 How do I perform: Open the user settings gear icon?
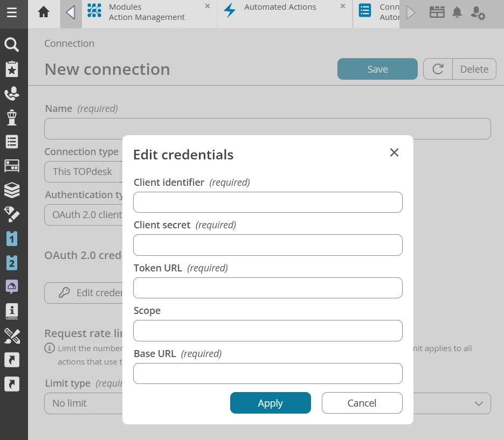[x=478, y=13]
